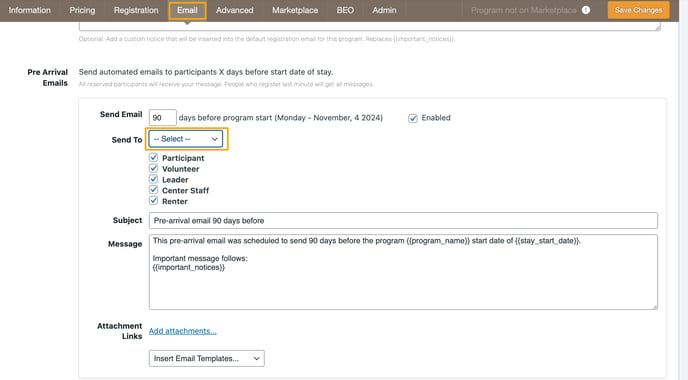Click the Subject input field

pos(403,220)
